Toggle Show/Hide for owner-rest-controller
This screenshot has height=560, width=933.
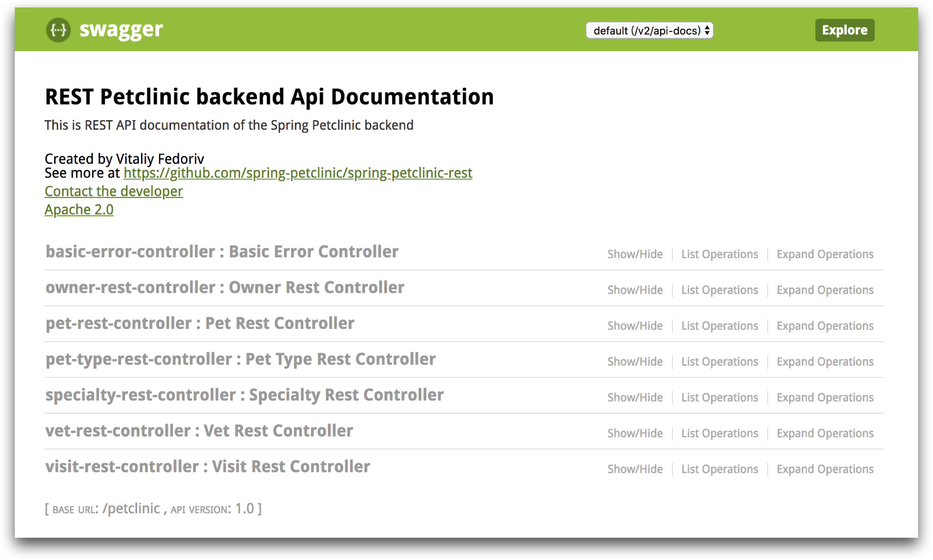point(635,290)
